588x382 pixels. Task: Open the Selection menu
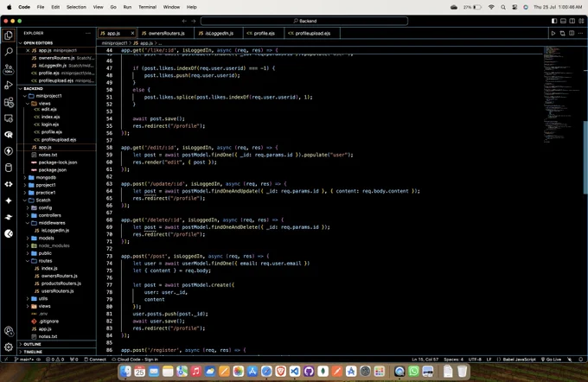[76, 7]
